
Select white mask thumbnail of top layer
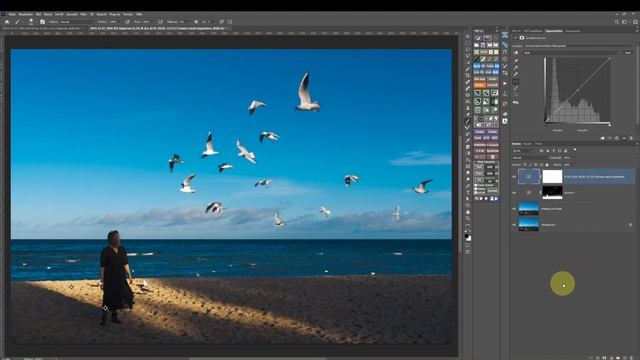(553, 177)
